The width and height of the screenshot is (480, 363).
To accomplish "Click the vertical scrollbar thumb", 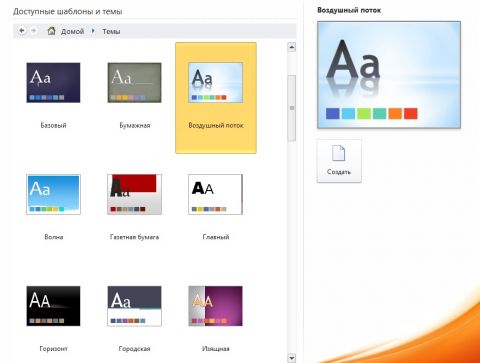I will [292, 108].
